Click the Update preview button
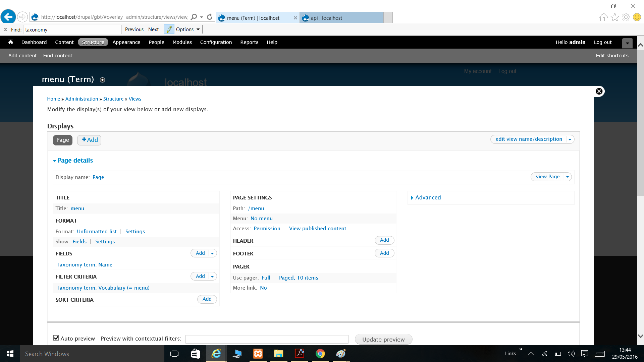 coord(383,339)
